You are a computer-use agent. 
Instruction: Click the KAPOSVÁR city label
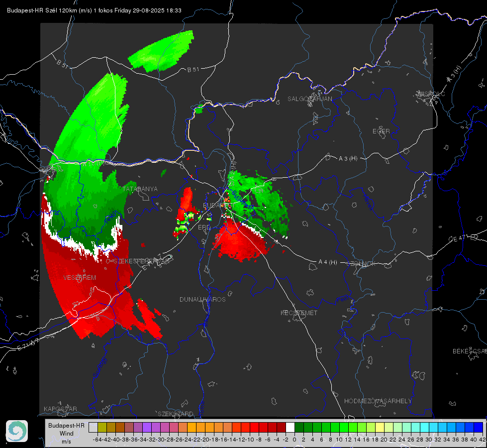[60, 409]
